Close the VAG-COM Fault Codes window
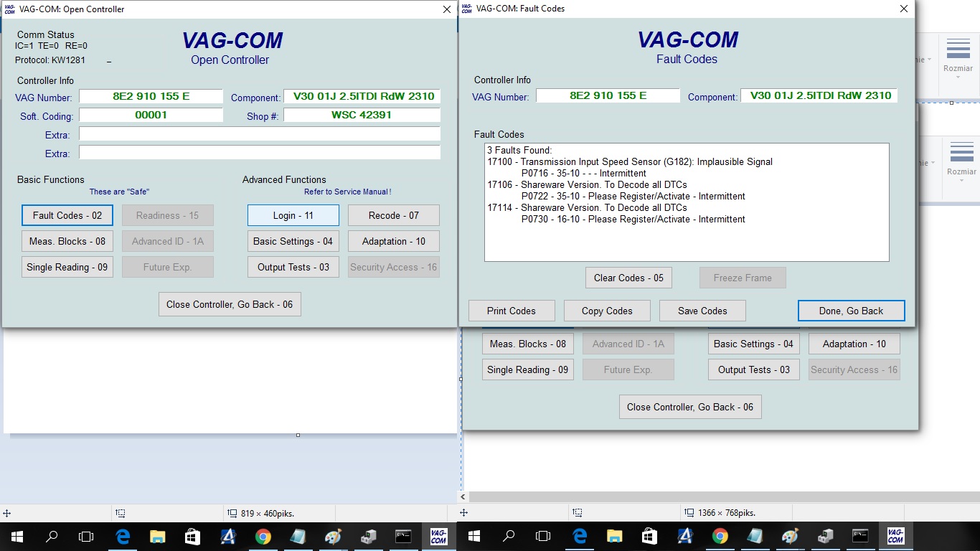The width and height of the screenshot is (980, 551). pyautogui.click(x=903, y=9)
